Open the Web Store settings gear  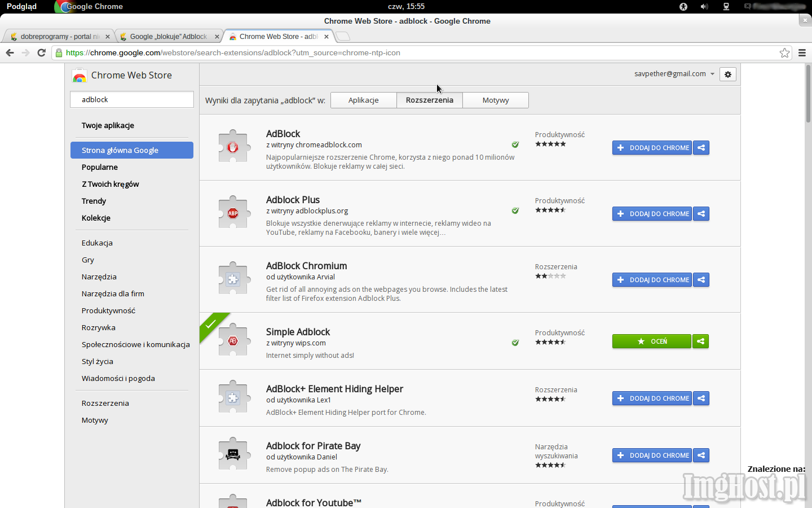click(x=728, y=75)
